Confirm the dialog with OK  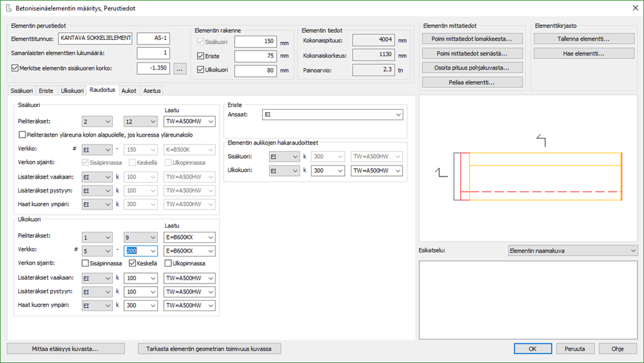(532, 349)
